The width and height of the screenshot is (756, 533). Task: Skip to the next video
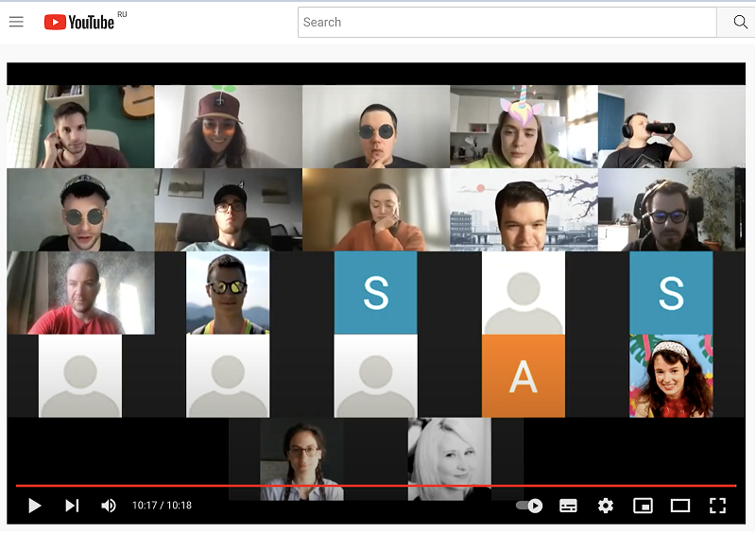tap(72, 506)
